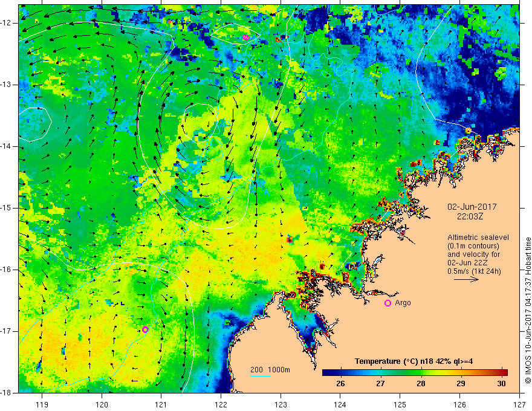
Task: Click the IMOS copyright timestamp text
Action: coord(528,310)
